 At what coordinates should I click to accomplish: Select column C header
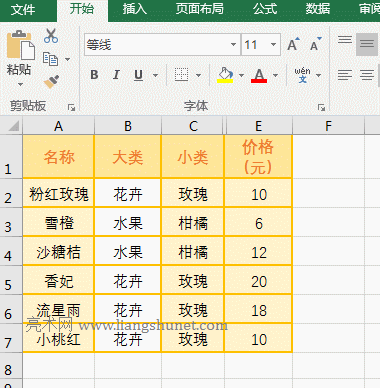click(x=193, y=126)
